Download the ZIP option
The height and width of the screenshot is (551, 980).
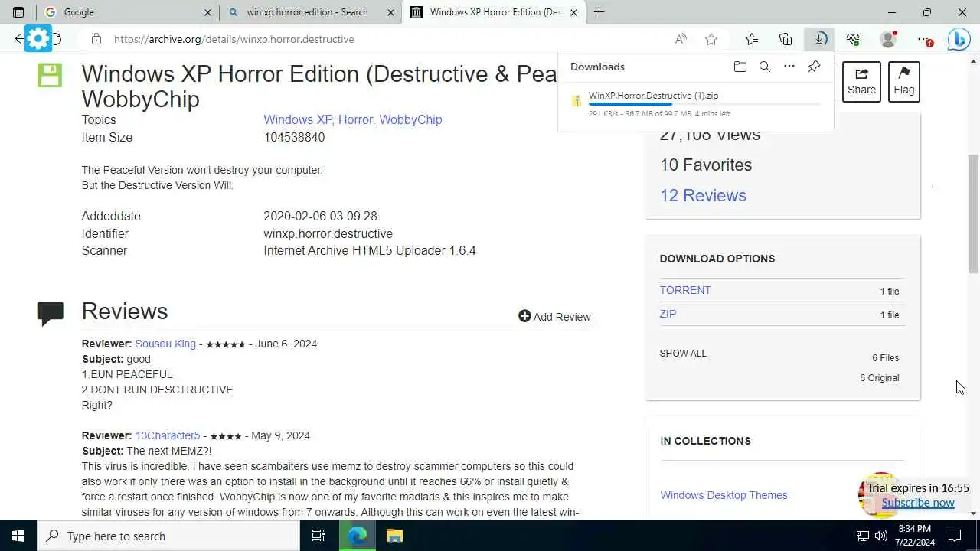[x=668, y=314]
